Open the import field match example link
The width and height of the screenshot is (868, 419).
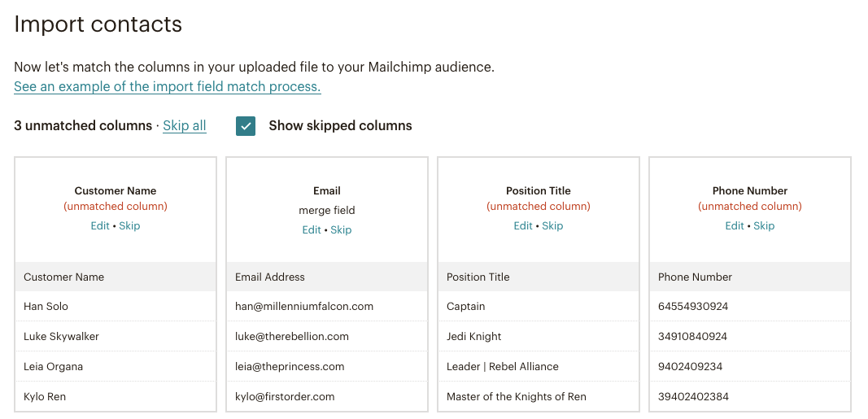(168, 87)
